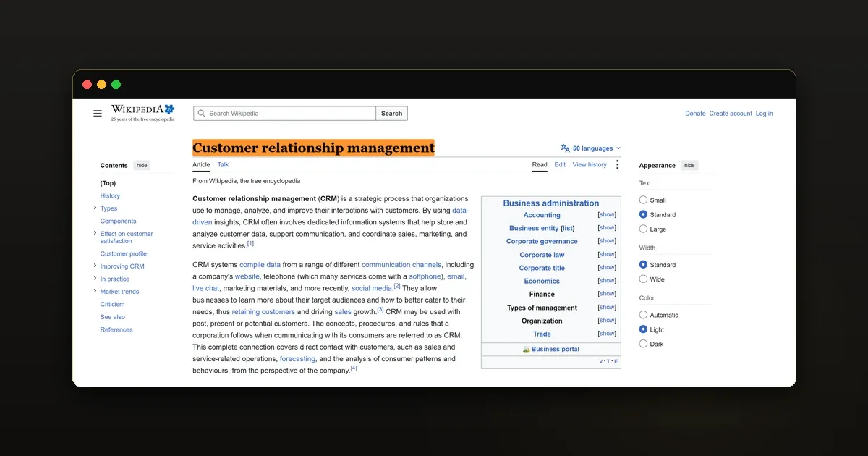Open the forecasting link
The image size is (868, 456).
tap(297, 359)
